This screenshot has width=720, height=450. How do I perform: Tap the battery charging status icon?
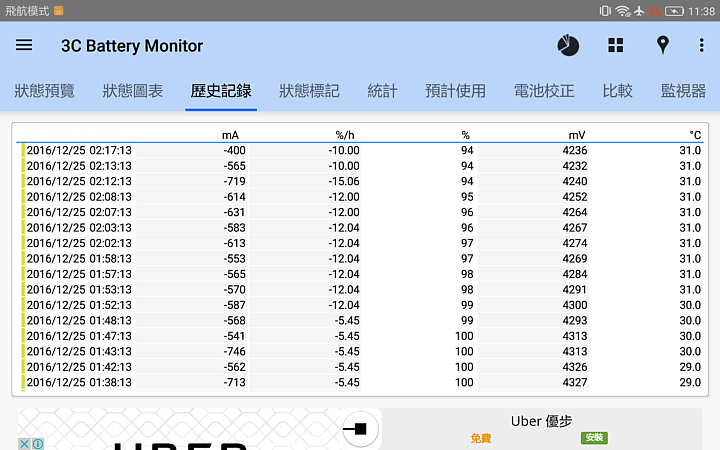[x=674, y=11]
